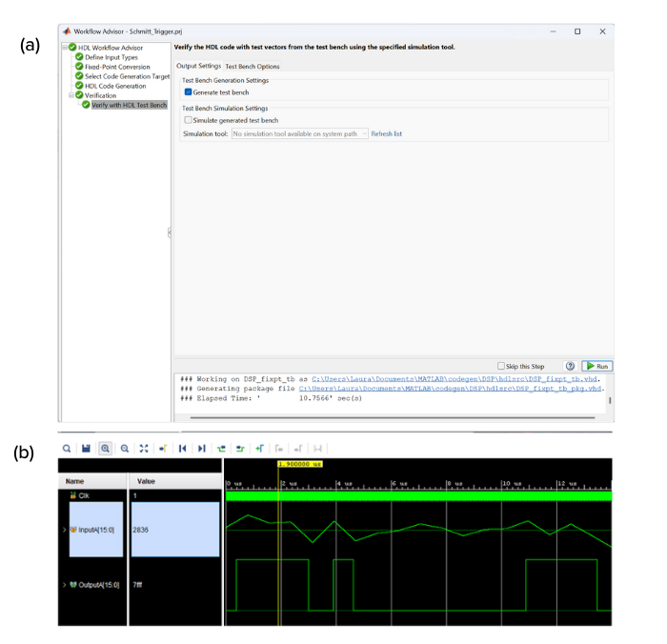Open the DSP_fixpt_tb_pkg.vhd file link
The width and height of the screenshot is (667, 644).
pyautogui.click(x=450, y=389)
